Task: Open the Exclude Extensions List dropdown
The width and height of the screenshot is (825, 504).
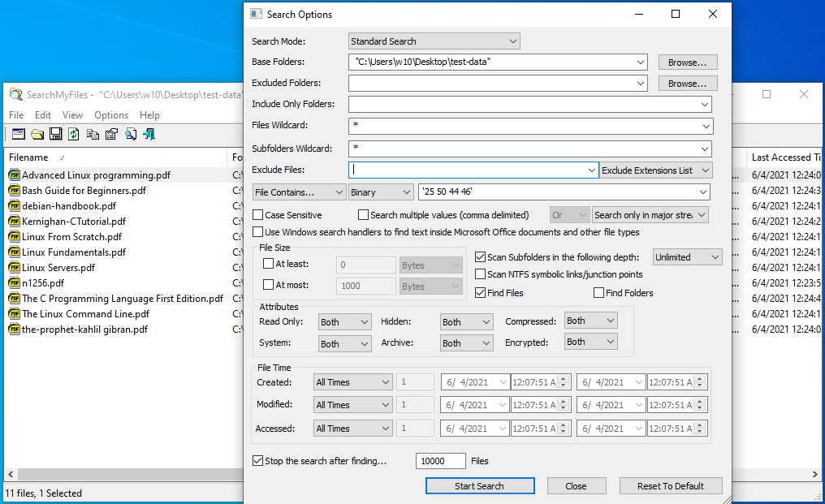Action: click(x=656, y=170)
